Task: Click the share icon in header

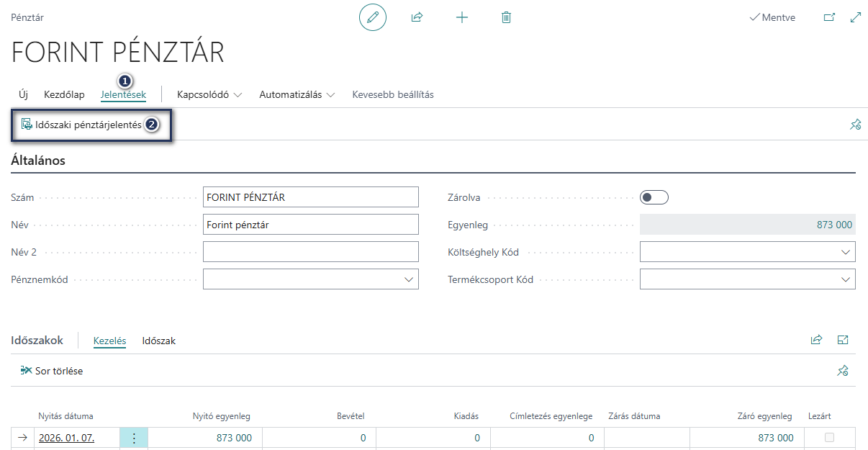Action: pos(417,17)
